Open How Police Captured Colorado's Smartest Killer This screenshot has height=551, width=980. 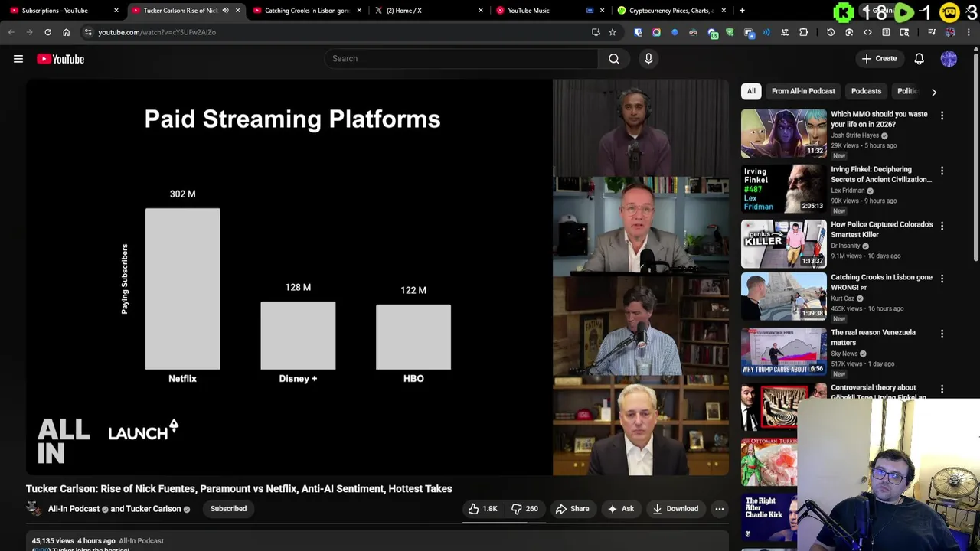click(882, 230)
